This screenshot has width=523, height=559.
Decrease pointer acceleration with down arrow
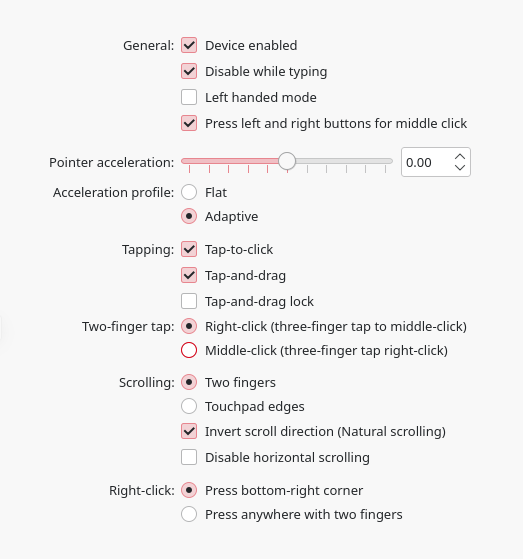coord(460,167)
